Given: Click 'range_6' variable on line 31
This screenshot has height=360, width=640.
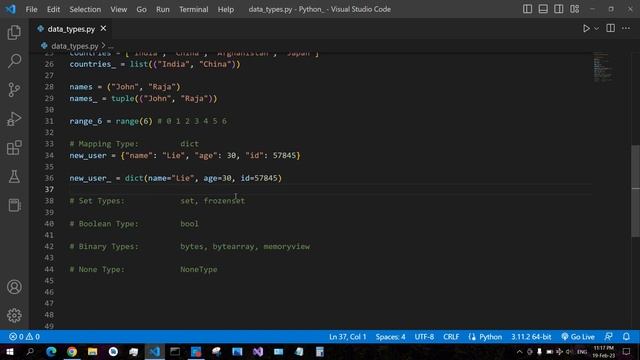Looking at the screenshot, I should tap(86, 121).
